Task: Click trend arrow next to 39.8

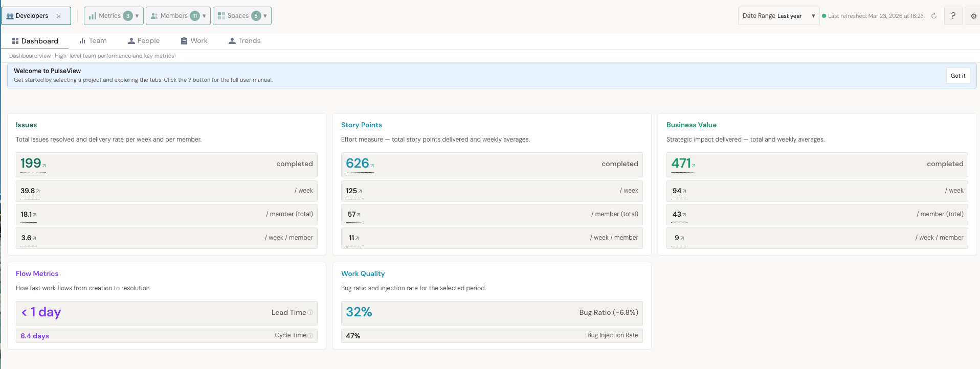Action: pos(38,192)
